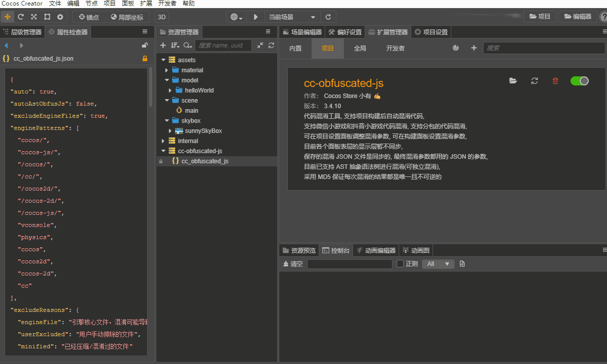This screenshot has height=364, width=607.
Task: Open the 当前场景 scene dropdown
Action: point(292,17)
